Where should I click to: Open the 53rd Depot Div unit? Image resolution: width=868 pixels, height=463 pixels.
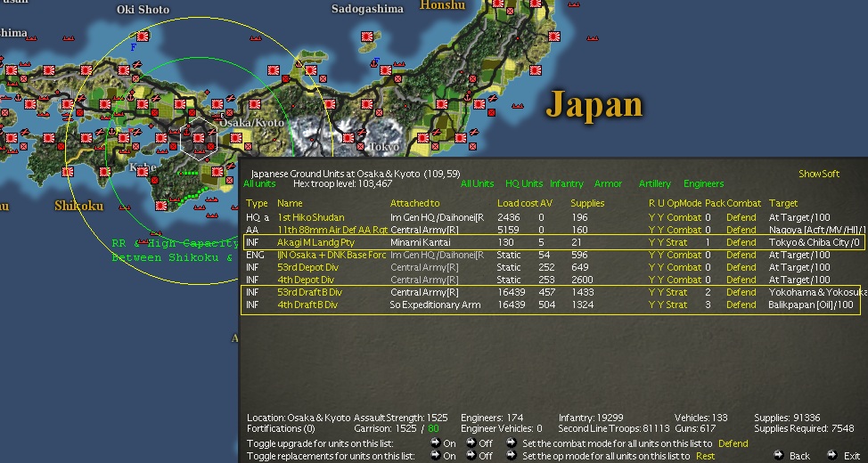point(307,267)
